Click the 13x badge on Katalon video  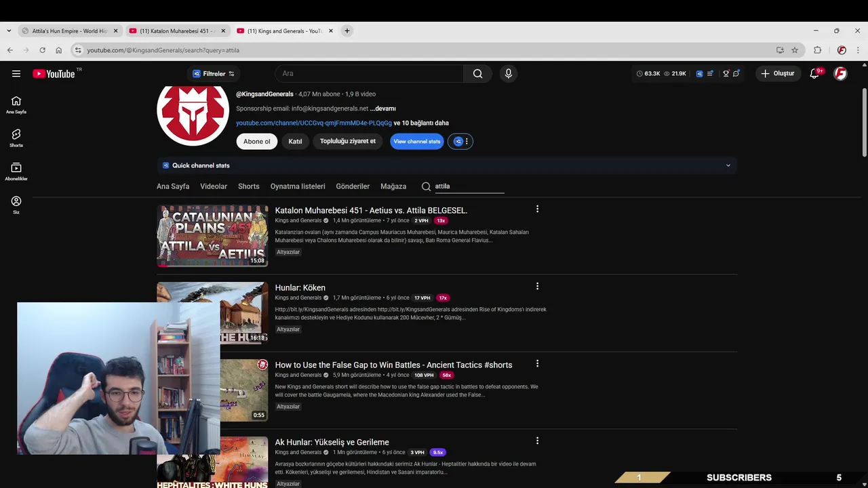click(441, 221)
